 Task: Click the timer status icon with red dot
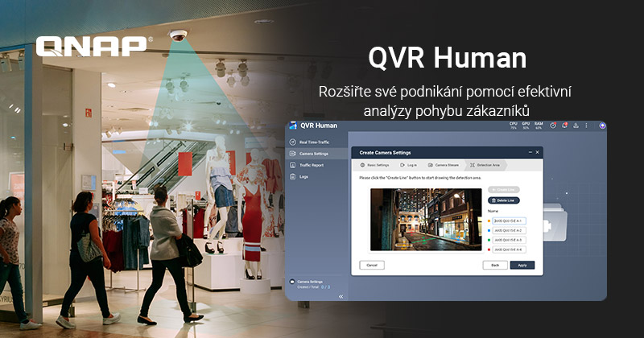point(553,126)
